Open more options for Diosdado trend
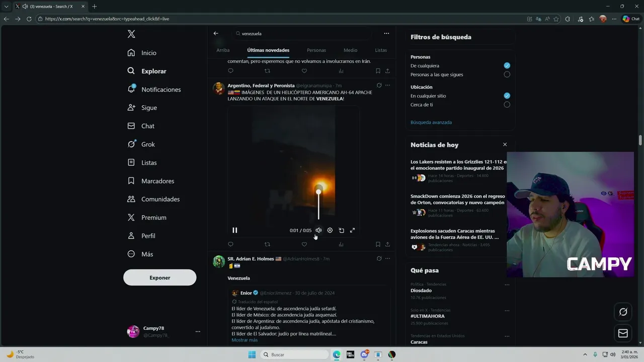 pyautogui.click(x=507, y=285)
